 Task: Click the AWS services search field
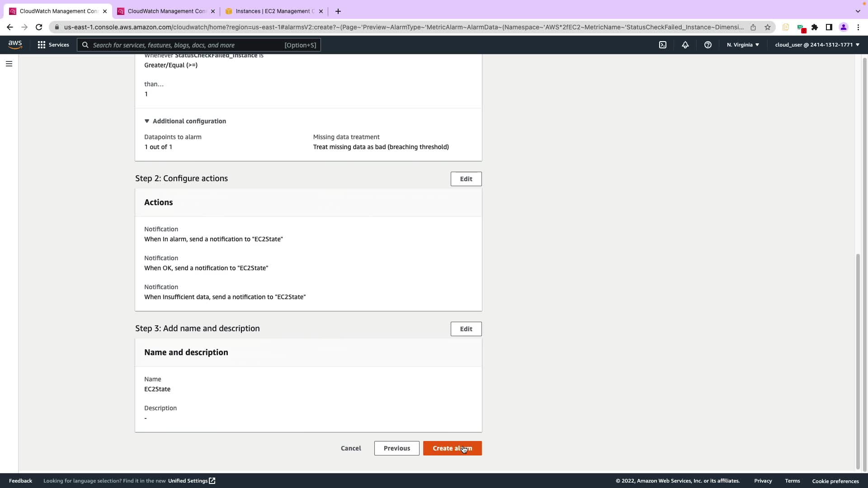199,45
